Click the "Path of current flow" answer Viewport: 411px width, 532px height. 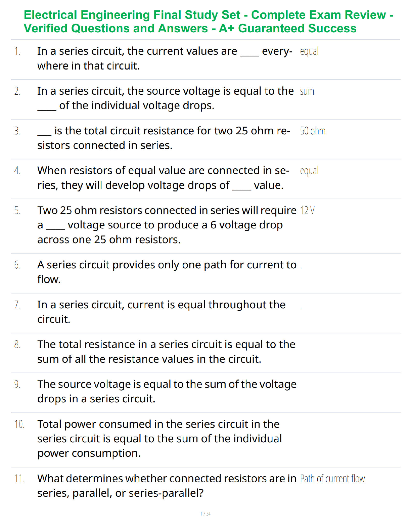click(x=332, y=479)
